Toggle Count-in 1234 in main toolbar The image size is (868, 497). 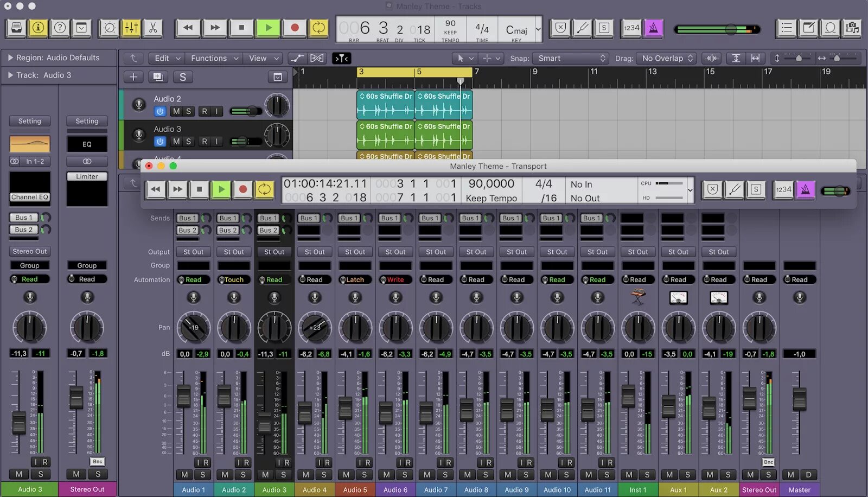631,28
